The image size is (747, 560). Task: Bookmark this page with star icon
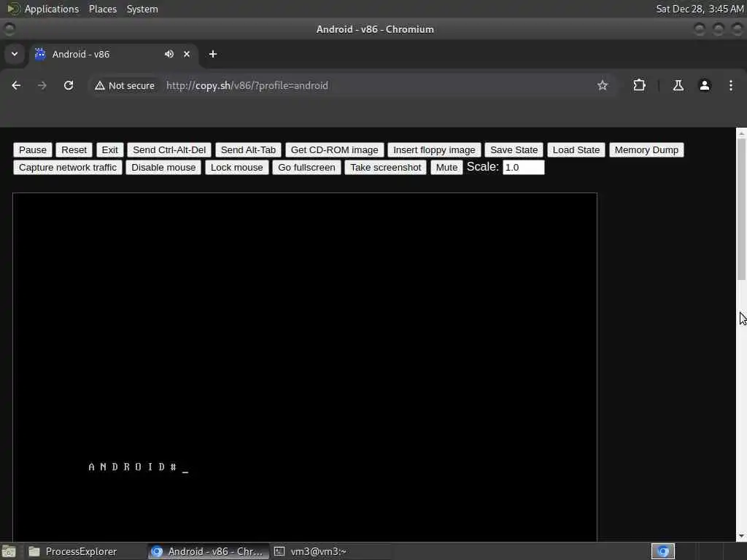602,85
